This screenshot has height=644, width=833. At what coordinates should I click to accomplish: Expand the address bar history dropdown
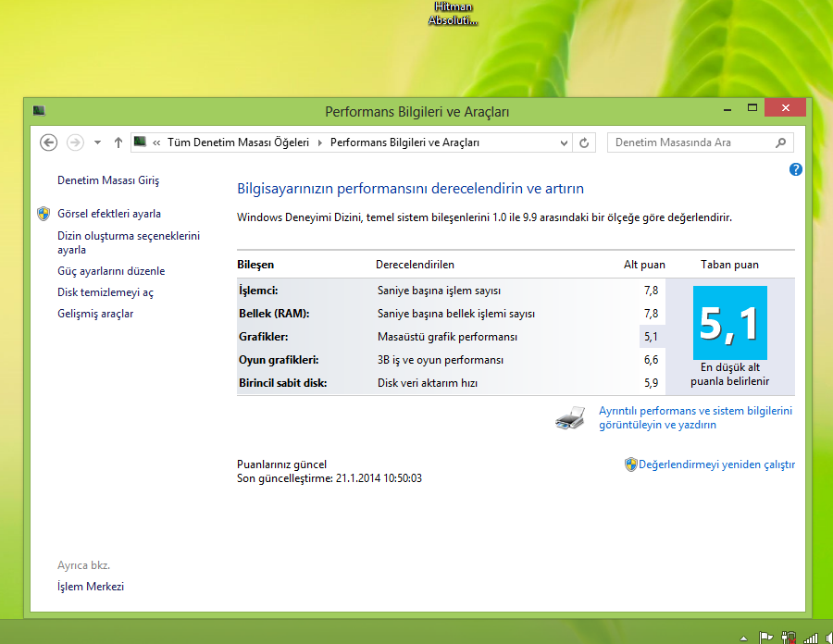coord(564,142)
